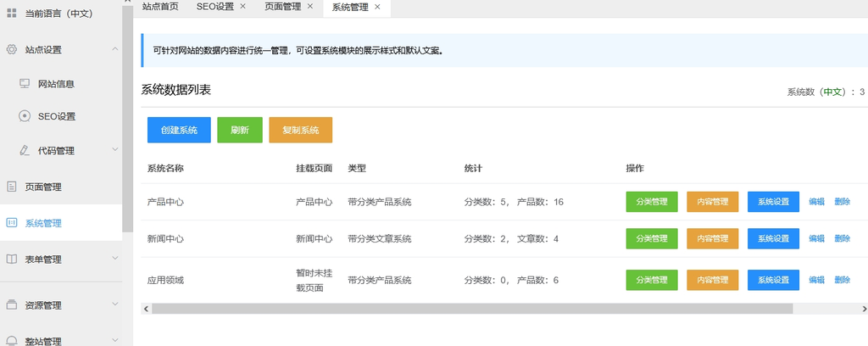Open 分类管理 for 应用领域
The width and height of the screenshot is (868, 346).
(652, 280)
